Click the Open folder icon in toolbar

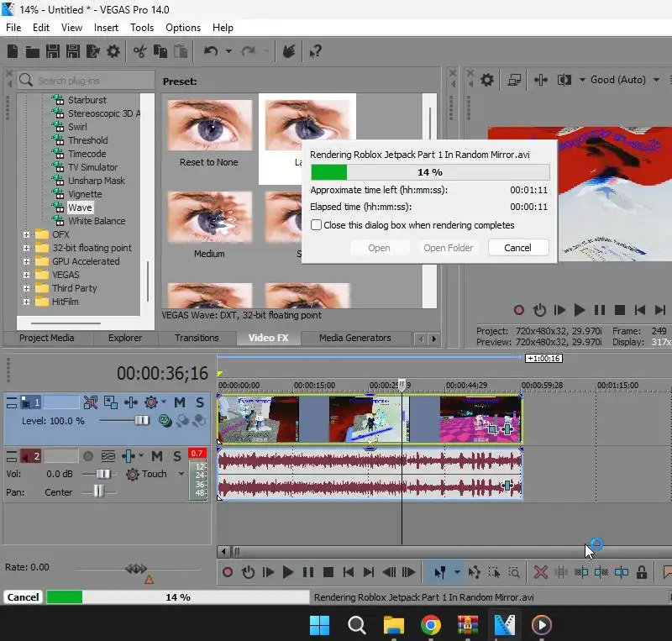coord(33,52)
